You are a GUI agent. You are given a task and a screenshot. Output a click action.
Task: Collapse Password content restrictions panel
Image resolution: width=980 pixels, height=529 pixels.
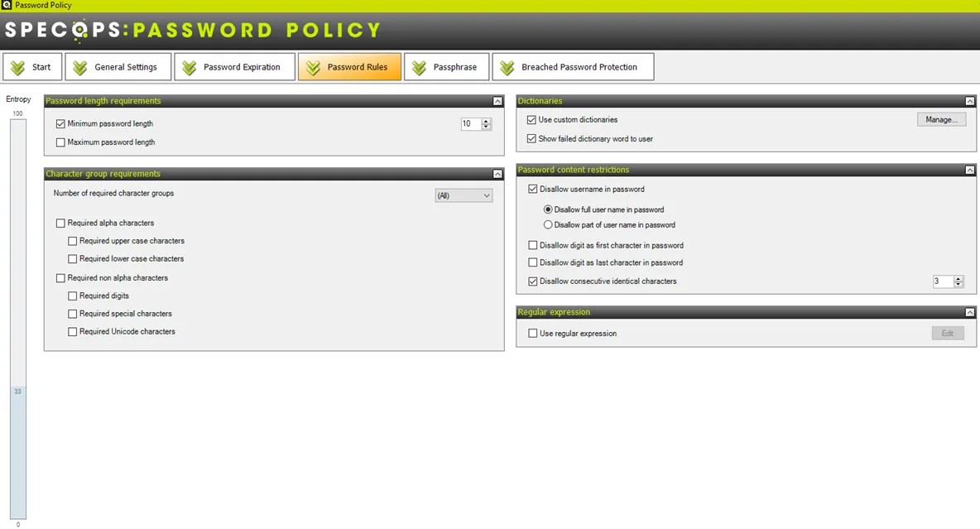969,170
